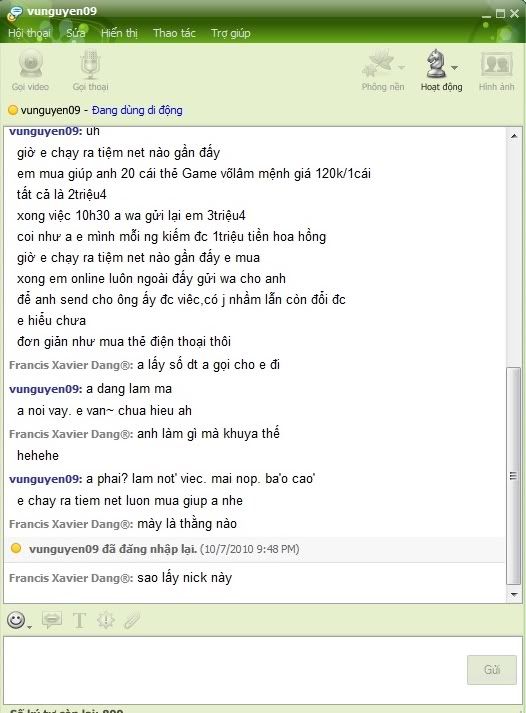Open the Hình ảnh photo sharing icon

point(496,70)
